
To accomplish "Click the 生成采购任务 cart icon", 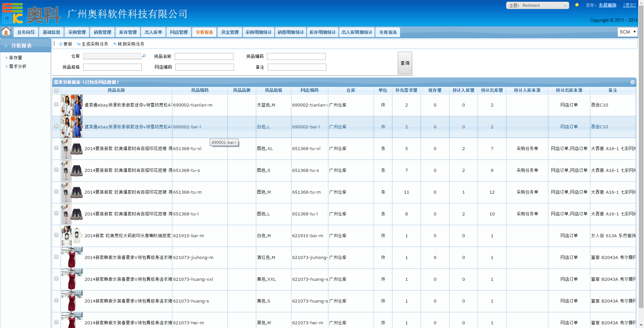I will pos(78,44).
